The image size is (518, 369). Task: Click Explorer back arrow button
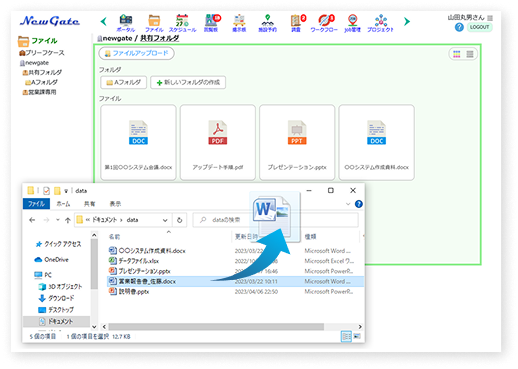click(x=32, y=220)
